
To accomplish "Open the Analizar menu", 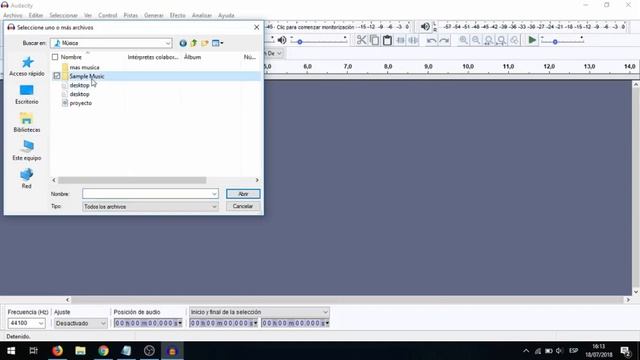I will [202, 16].
